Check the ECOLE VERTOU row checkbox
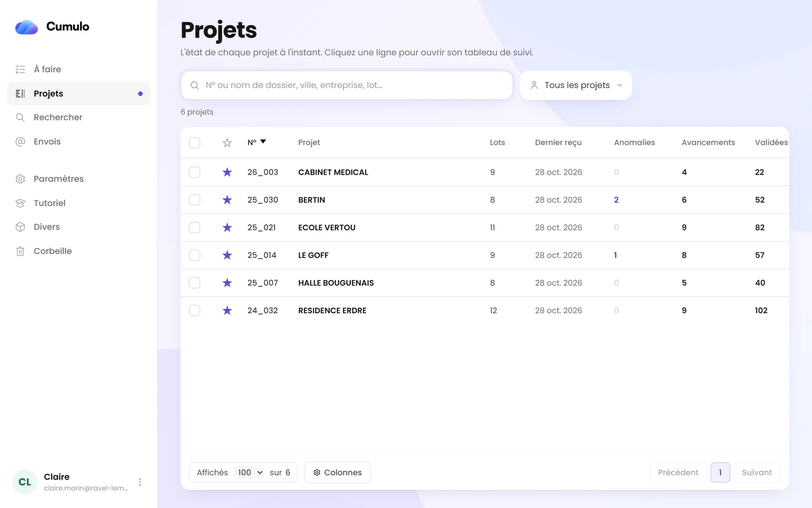The image size is (812, 508). pos(195,227)
